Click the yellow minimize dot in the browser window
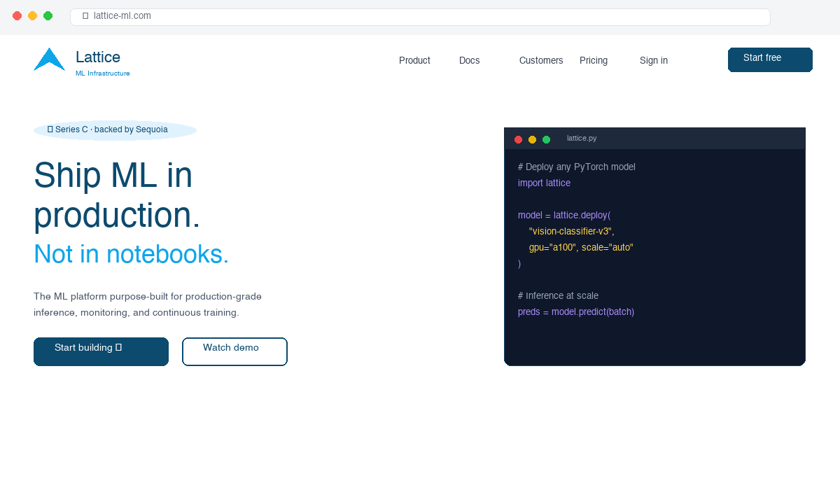Viewport: 840px width, 504px height. (x=33, y=16)
